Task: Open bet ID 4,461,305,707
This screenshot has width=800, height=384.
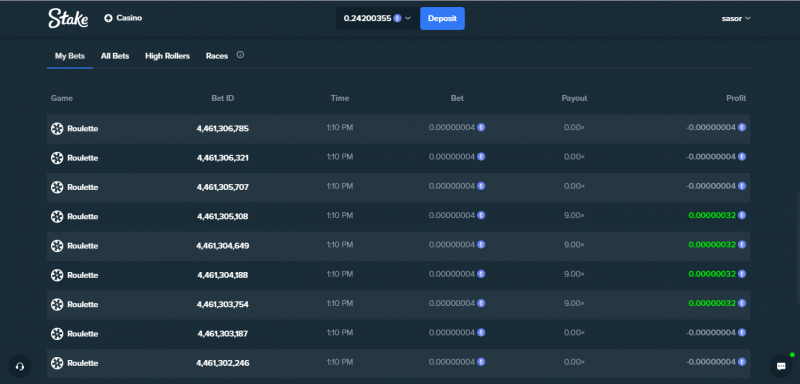Action: pyautogui.click(x=222, y=187)
